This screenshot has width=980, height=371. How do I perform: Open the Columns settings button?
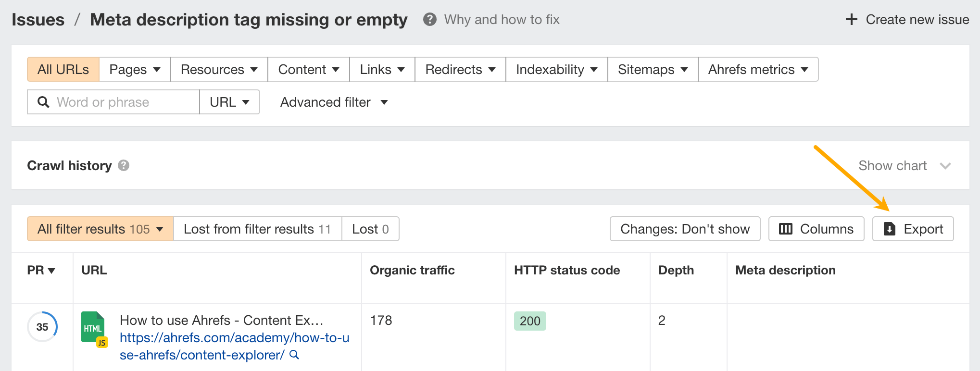(x=817, y=229)
